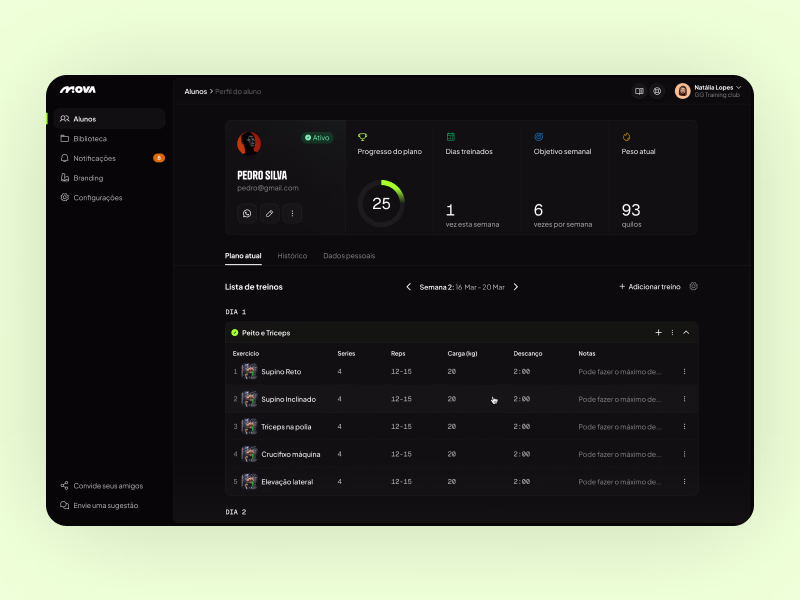800x600 pixels.
Task: Click Supino Inclinado exercise name
Action: [x=288, y=399]
